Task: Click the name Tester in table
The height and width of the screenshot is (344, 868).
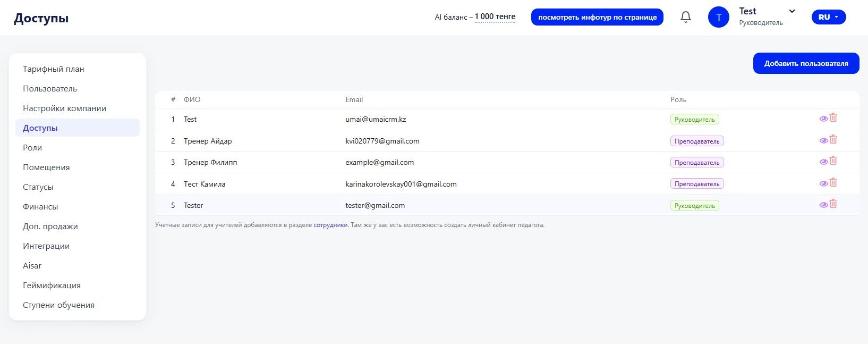Action: click(193, 205)
